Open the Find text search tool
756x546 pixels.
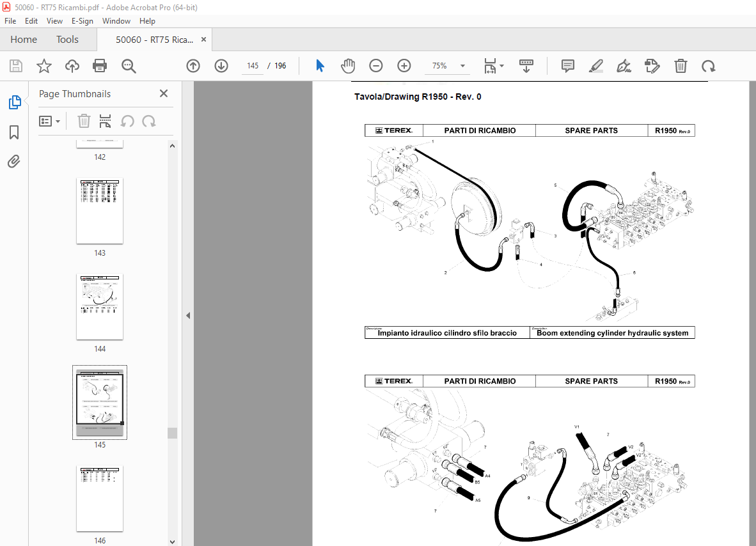[129, 66]
